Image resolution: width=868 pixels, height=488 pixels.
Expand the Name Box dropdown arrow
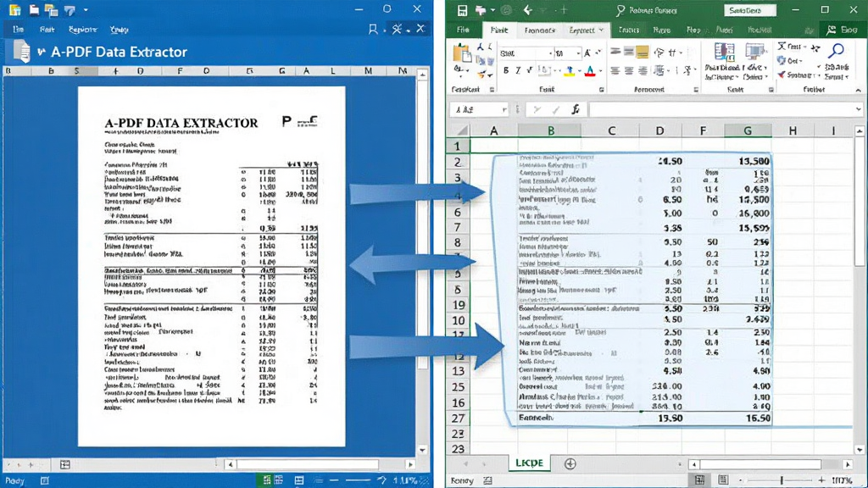[x=504, y=109]
